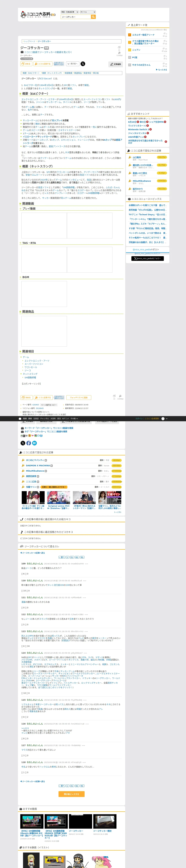Screen dimensions: 186x868
Task: Open the article category select above search
Action: click(70, 12)
